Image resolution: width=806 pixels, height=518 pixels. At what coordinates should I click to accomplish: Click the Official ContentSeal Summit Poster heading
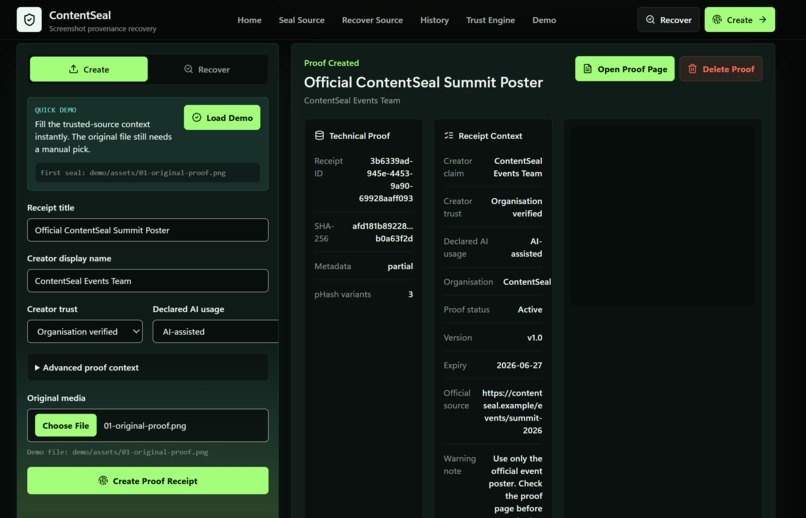point(423,82)
